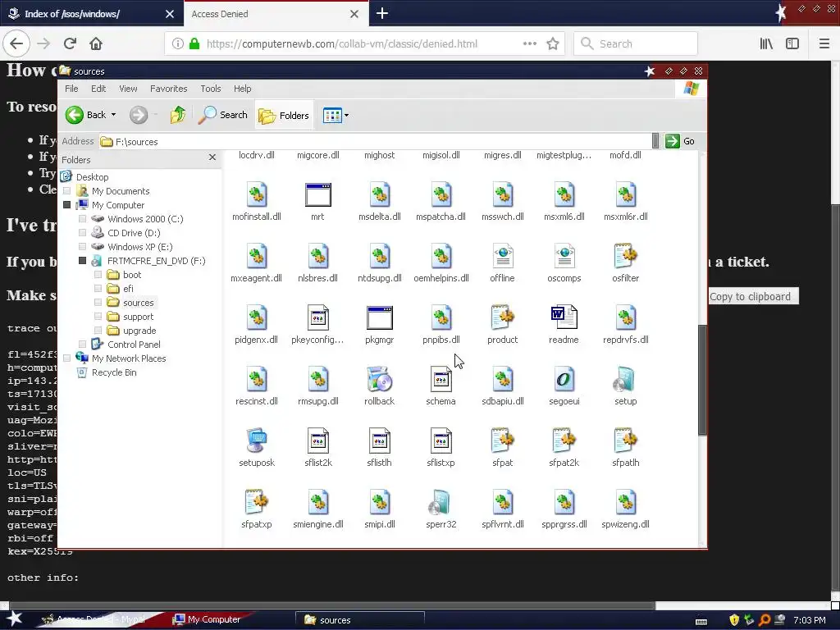Select the oscomps file icon

point(564,257)
